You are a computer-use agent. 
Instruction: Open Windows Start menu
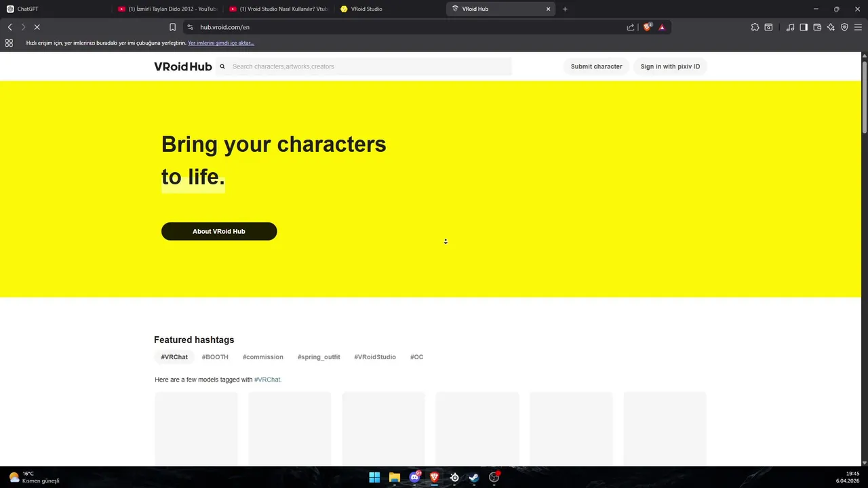pyautogui.click(x=374, y=477)
